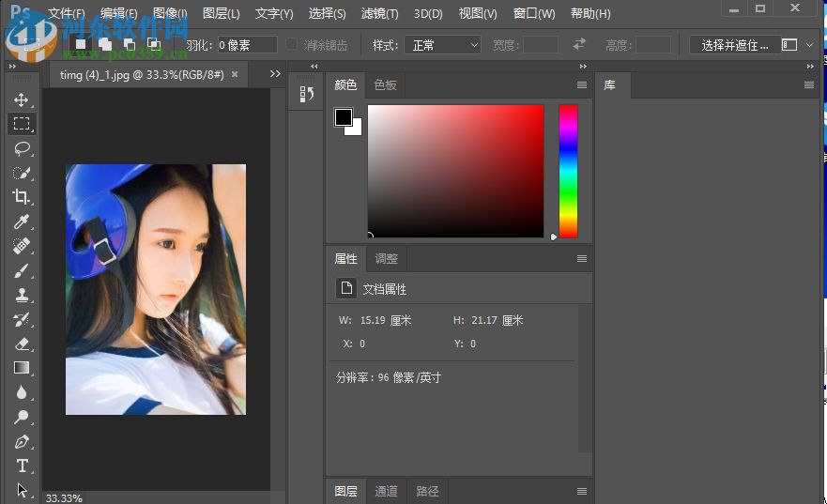Switch to the 调整 tab
This screenshot has width=827, height=504.
(x=386, y=258)
